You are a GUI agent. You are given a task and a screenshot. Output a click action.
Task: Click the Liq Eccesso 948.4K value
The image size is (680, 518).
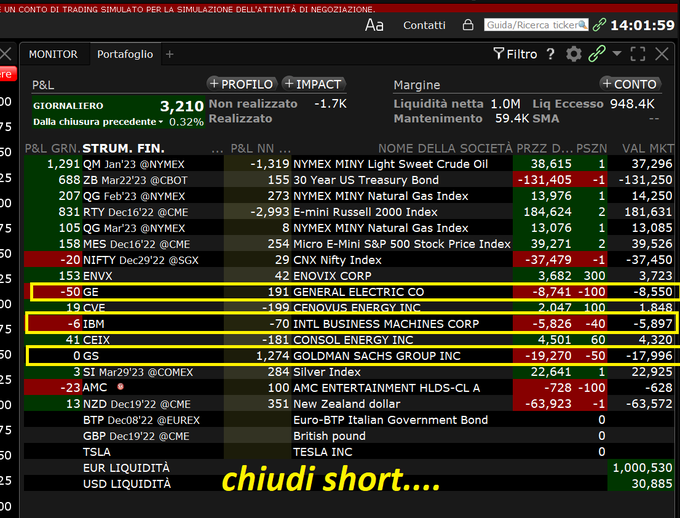pyautogui.click(x=632, y=104)
